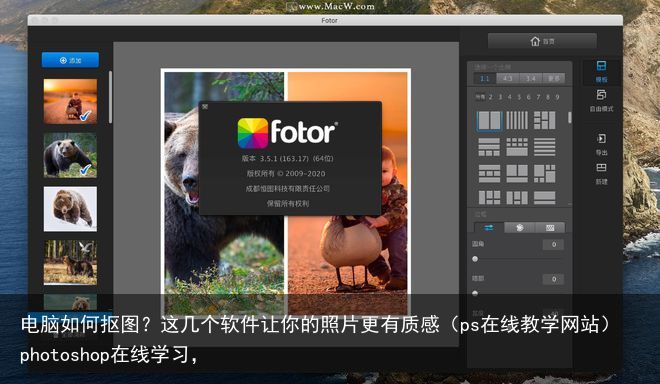
Task: Filter templates for 6 photos
Action: click(529, 97)
